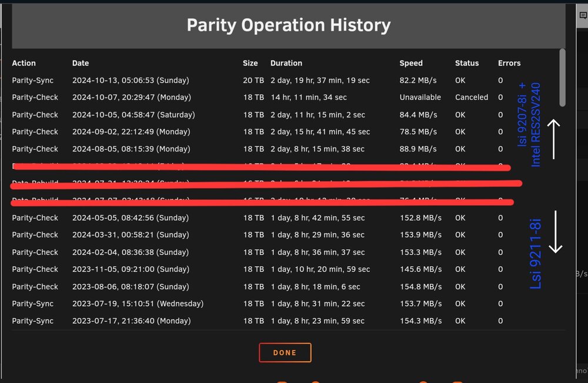
Task: Click the 153.3 MB/s speed value
Action: [421, 252]
